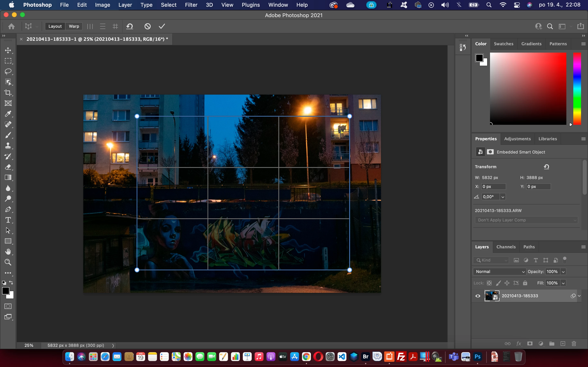The width and height of the screenshot is (588, 367).
Task: Select the Lasso tool
Action: [x=8, y=71]
